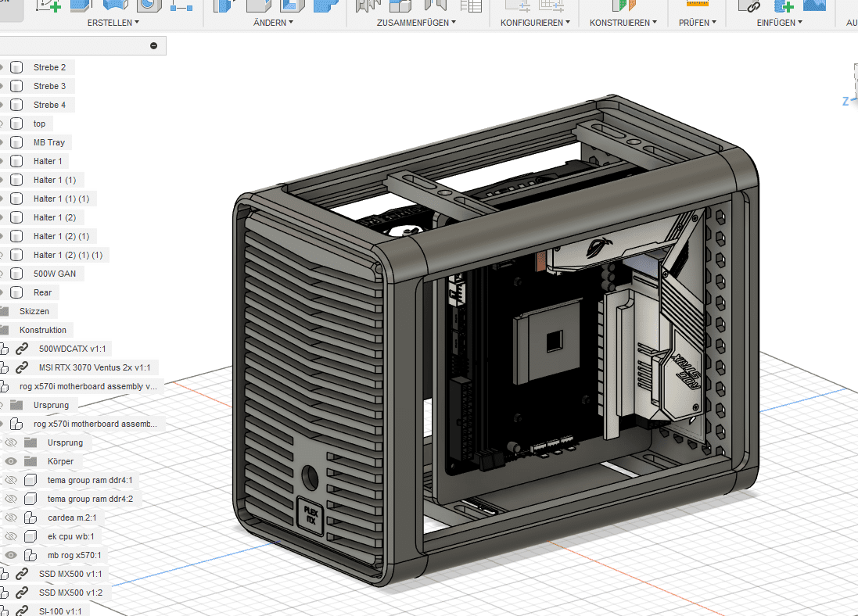Collapse browser panel with the round minus button

point(153,46)
